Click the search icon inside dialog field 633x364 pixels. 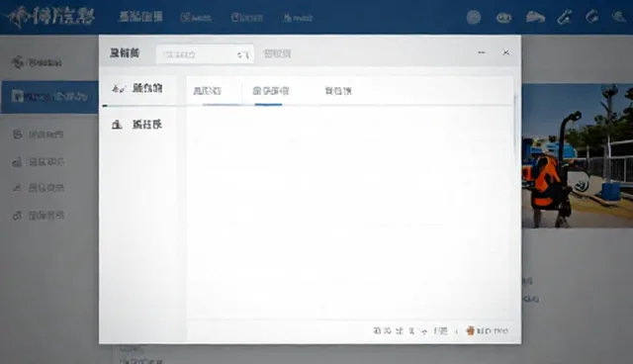(243, 54)
